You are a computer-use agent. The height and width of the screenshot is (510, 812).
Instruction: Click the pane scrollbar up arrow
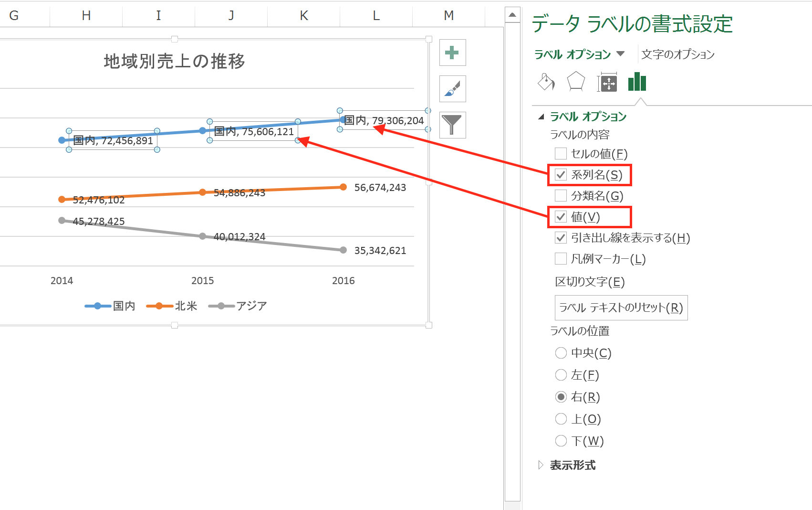click(512, 15)
